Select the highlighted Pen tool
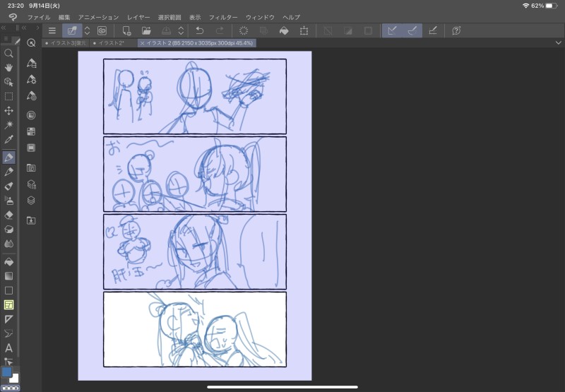Screen dimensions: 565x392 8,157
